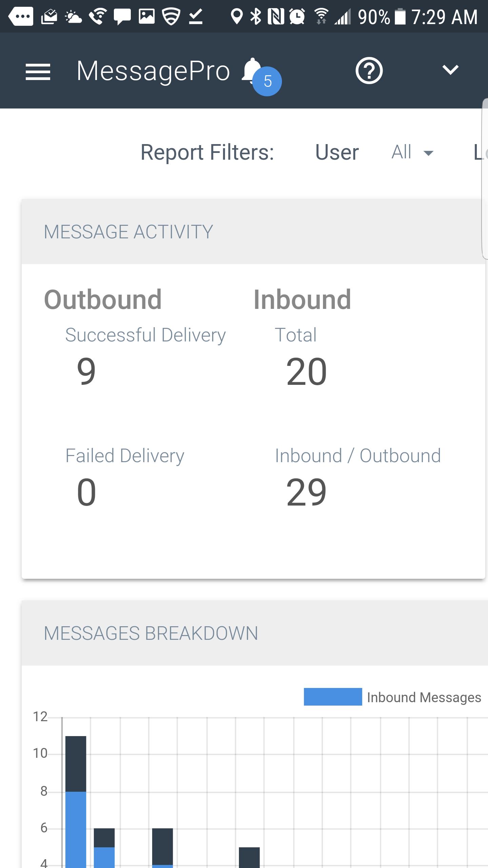Open the User filter All dropdown
The height and width of the screenshot is (868, 488).
point(412,152)
